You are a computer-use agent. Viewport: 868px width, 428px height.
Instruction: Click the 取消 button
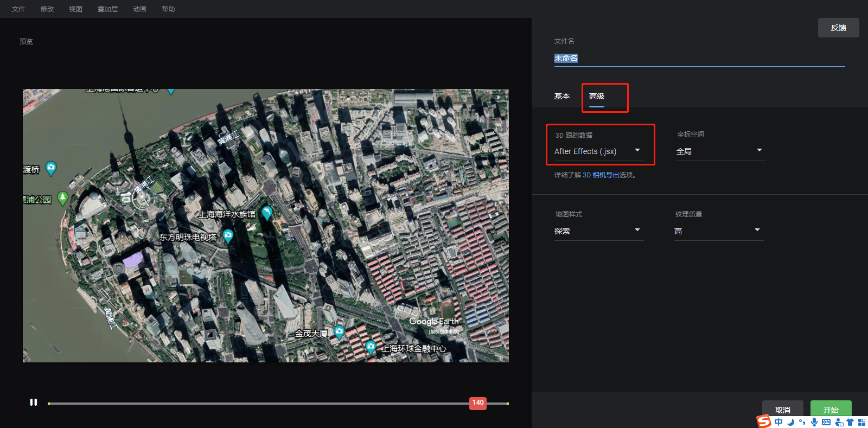[x=782, y=410]
